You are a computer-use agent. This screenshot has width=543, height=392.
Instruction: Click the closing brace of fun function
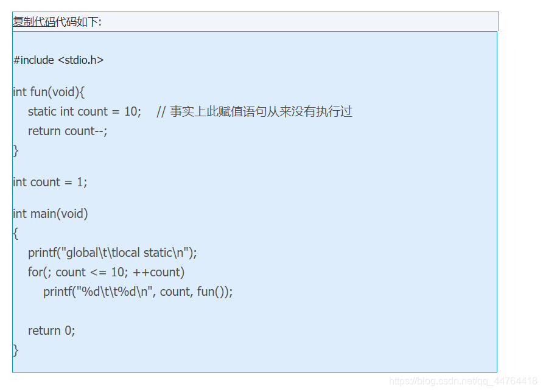click(16, 150)
